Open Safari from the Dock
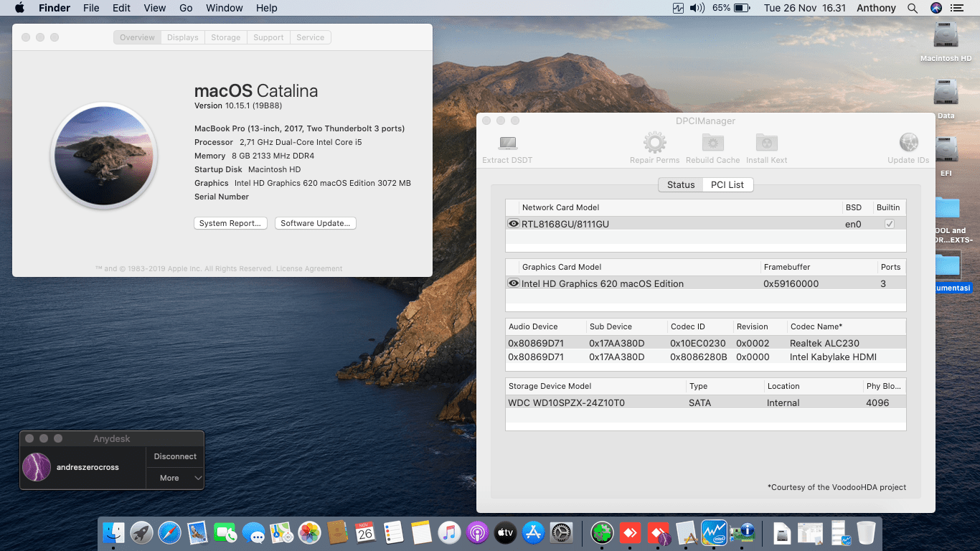Screen dimensions: 980x551 tap(169, 532)
